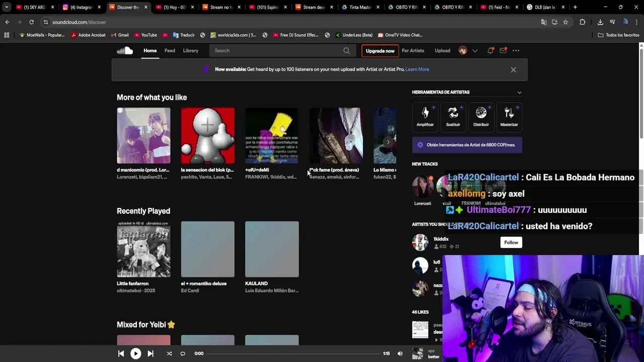The image size is (644, 362).
Task: Open the tab search dropdown arrow
Action: click(6, 7)
